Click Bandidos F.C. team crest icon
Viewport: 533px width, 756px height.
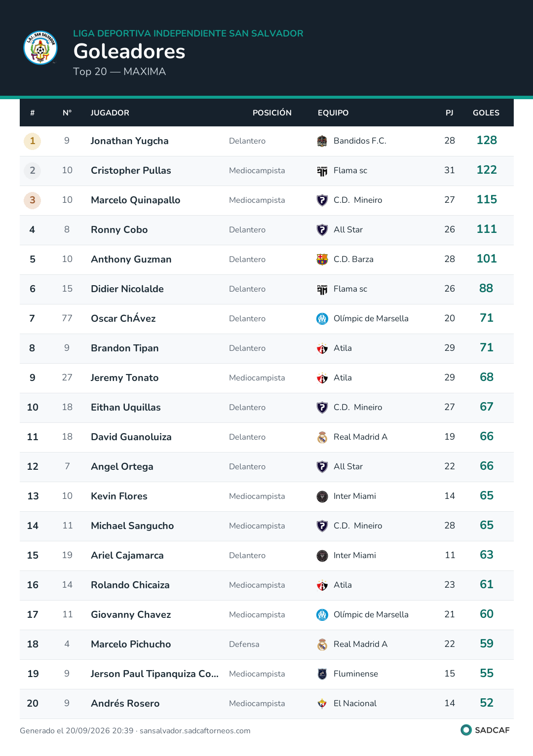click(x=322, y=141)
